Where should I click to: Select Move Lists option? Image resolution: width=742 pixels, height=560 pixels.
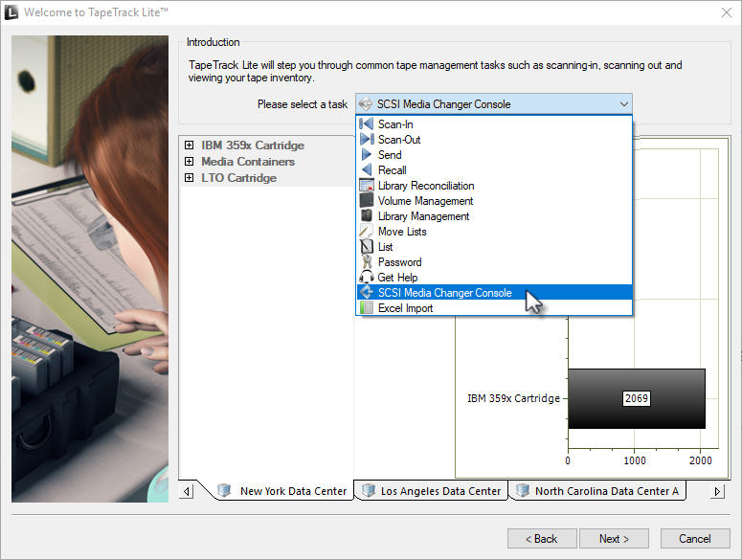coord(494,232)
